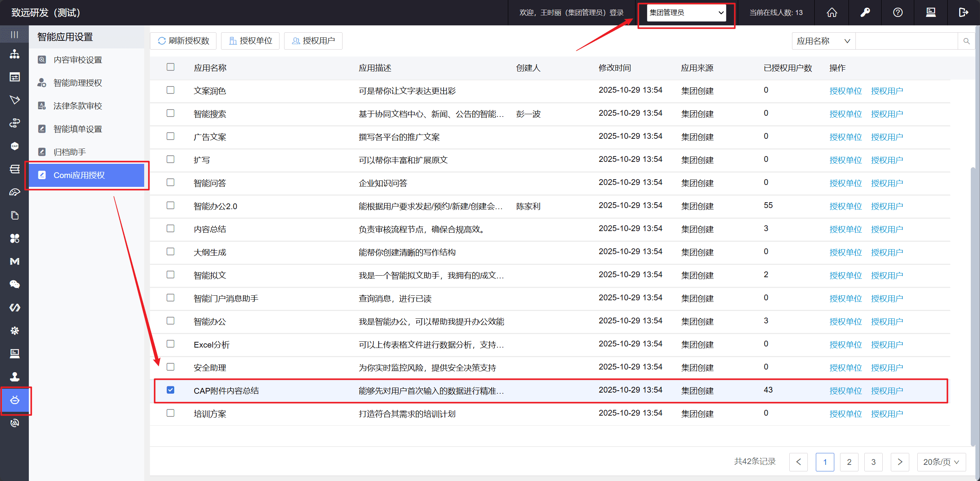This screenshot has height=481, width=980.
Task: Select 智能填单设置 in the side menu
Action: 87,129
